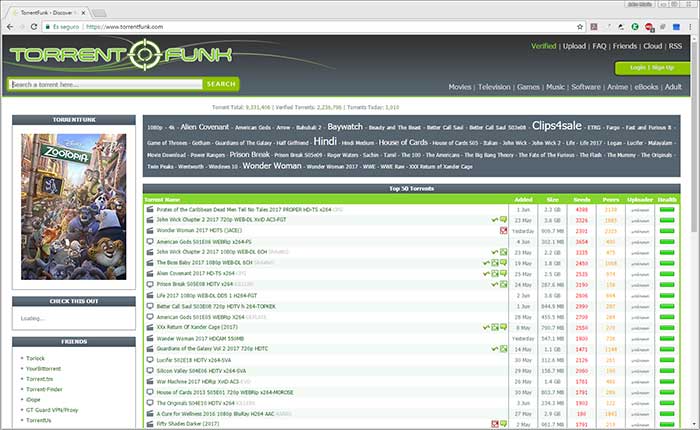Screen dimensions: 700x430
Task: Click the Zootopia poster thumbnail
Action: coord(74,207)
